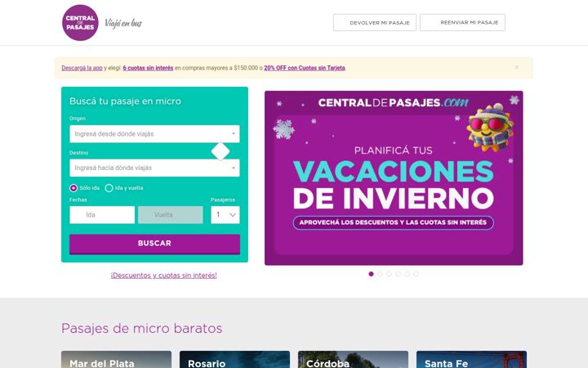
Task: Select the first carousel dot indicator
Action: (371, 274)
